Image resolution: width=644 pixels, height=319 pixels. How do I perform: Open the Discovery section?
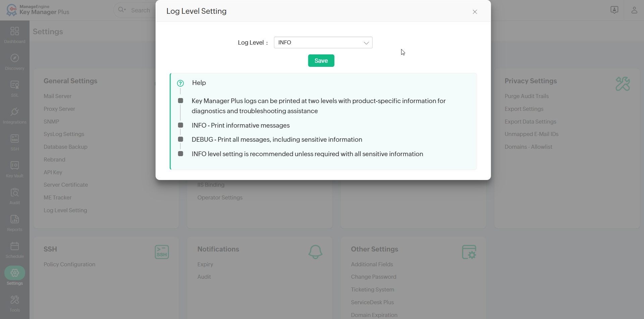(14, 61)
